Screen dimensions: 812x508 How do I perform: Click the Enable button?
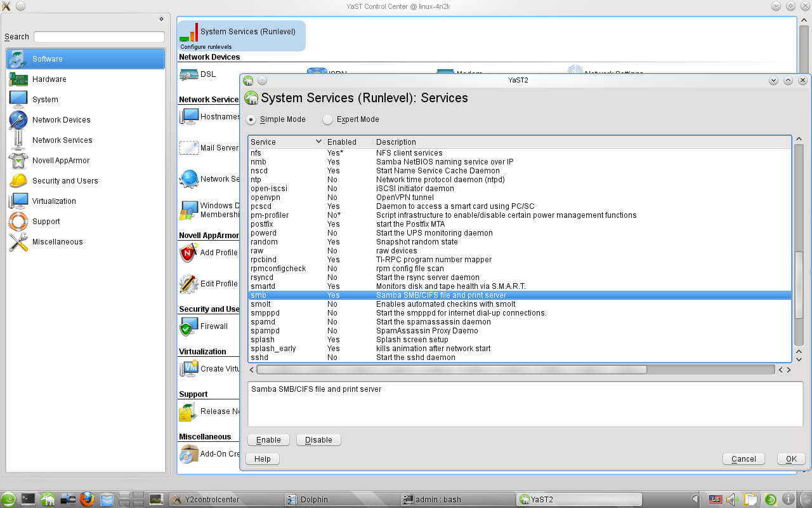tap(268, 440)
